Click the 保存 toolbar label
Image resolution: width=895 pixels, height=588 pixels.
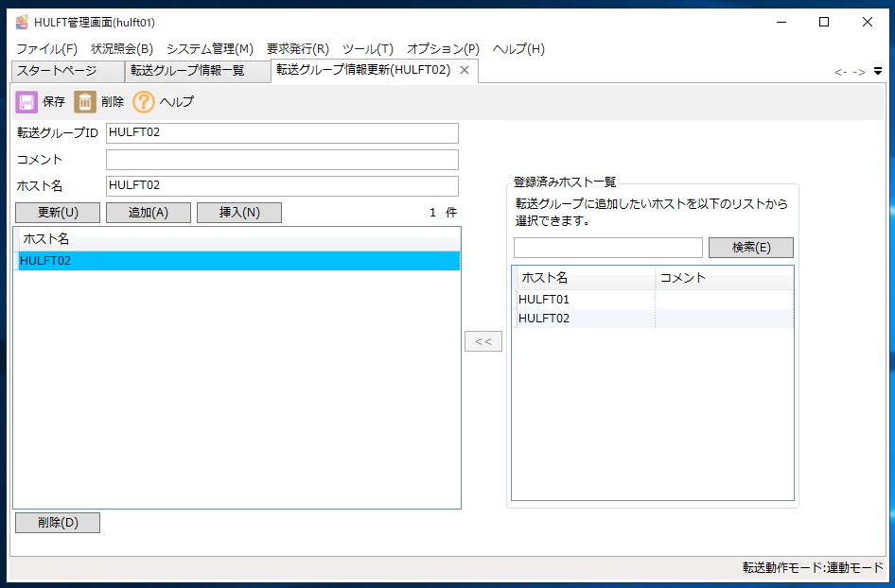(54, 102)
